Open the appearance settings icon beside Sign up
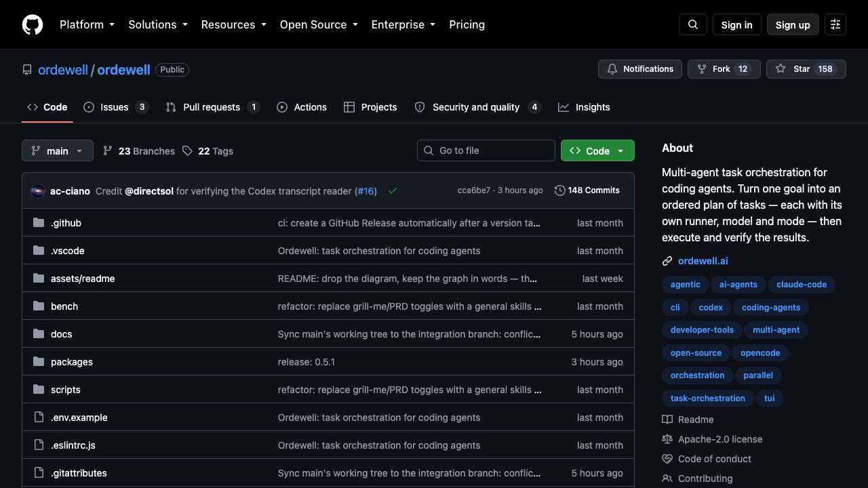 835,24
